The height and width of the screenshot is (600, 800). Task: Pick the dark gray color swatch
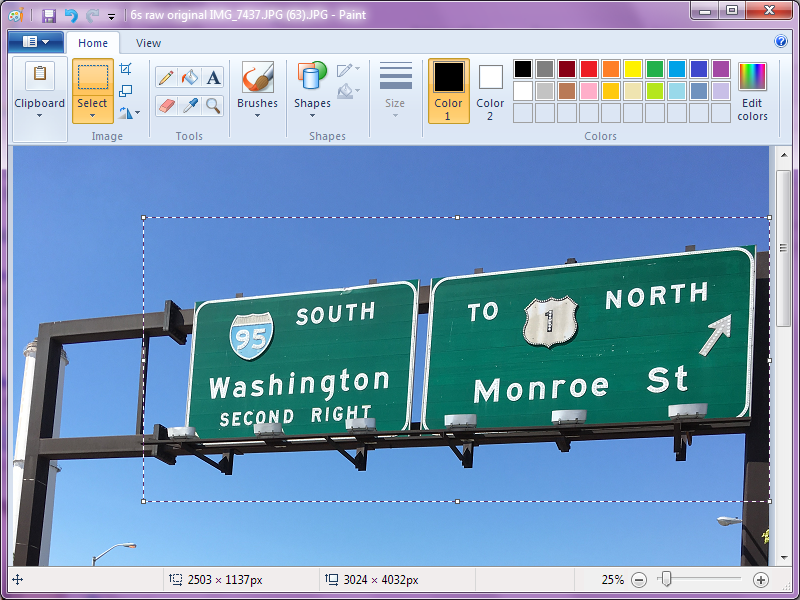[x=545, y=69]
